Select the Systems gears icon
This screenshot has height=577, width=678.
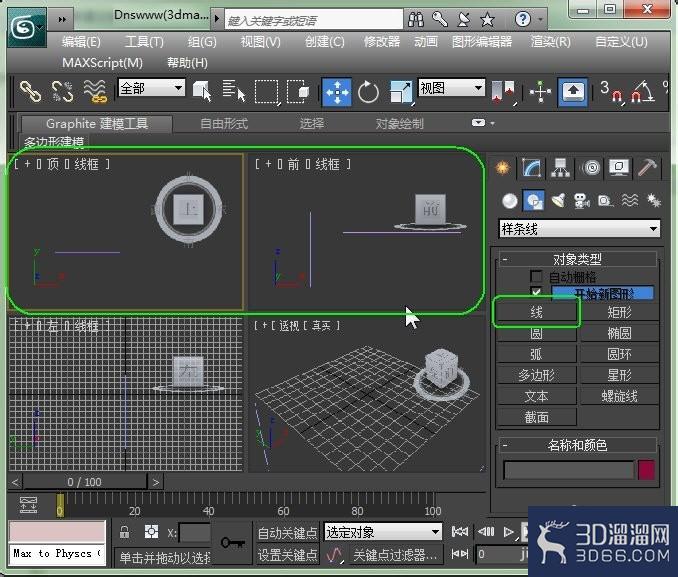653,201
